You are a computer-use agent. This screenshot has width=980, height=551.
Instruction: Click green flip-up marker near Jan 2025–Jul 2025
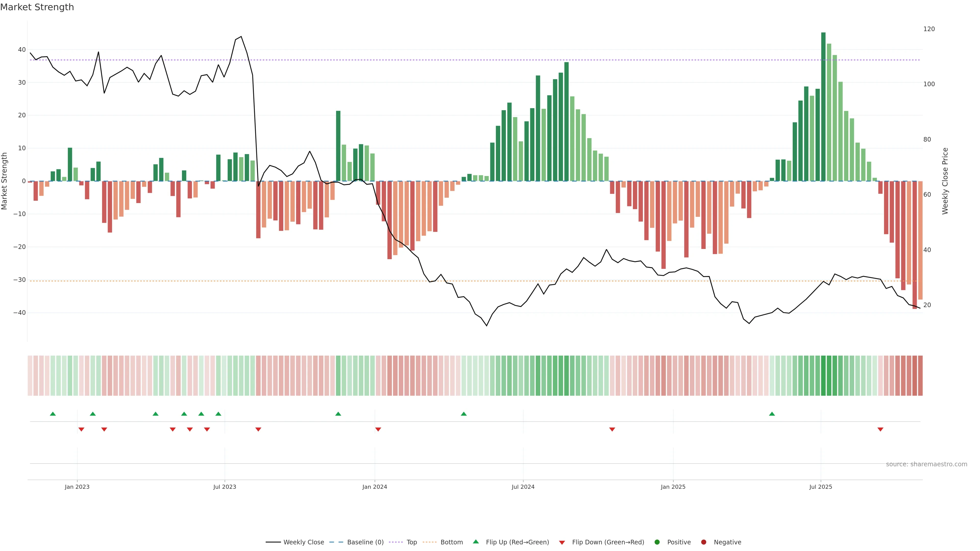coord(772,414)
